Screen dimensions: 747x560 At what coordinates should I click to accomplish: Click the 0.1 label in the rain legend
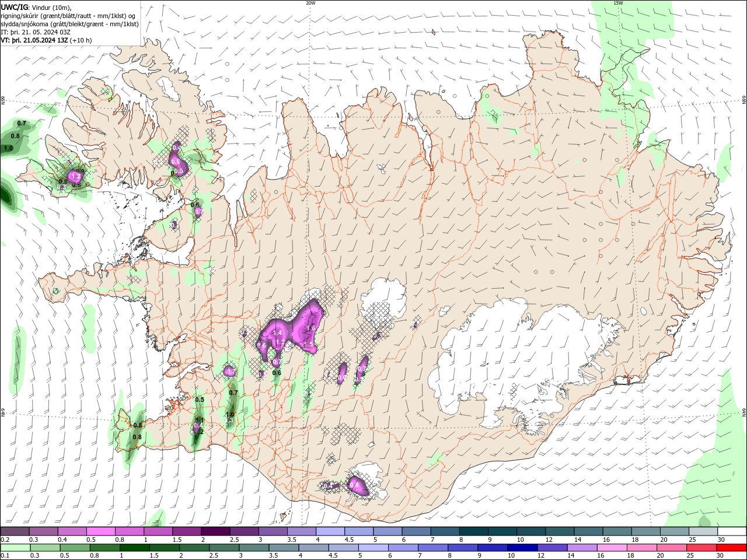click(x=5, y=556)
